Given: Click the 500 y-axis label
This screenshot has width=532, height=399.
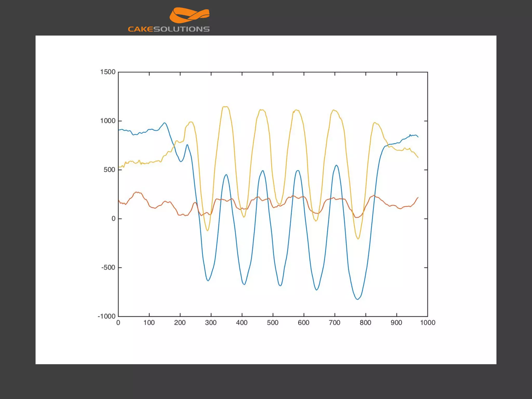Looking at the screenshot, I should (109, 170).
